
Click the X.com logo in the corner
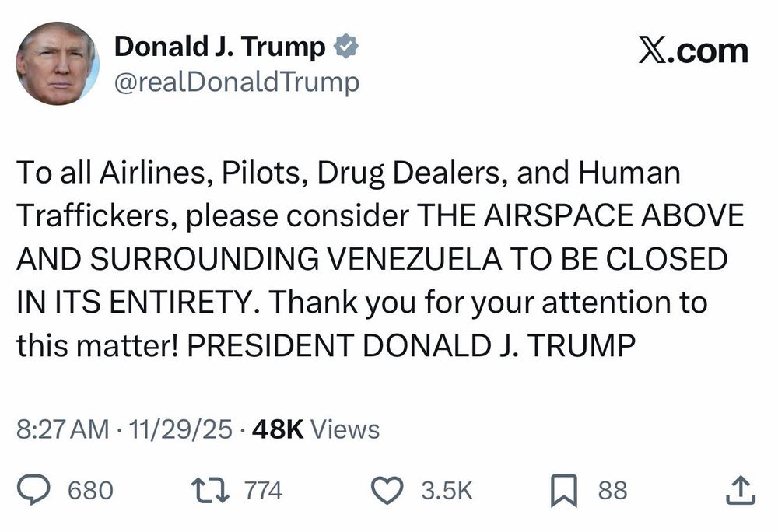(693, 51)
